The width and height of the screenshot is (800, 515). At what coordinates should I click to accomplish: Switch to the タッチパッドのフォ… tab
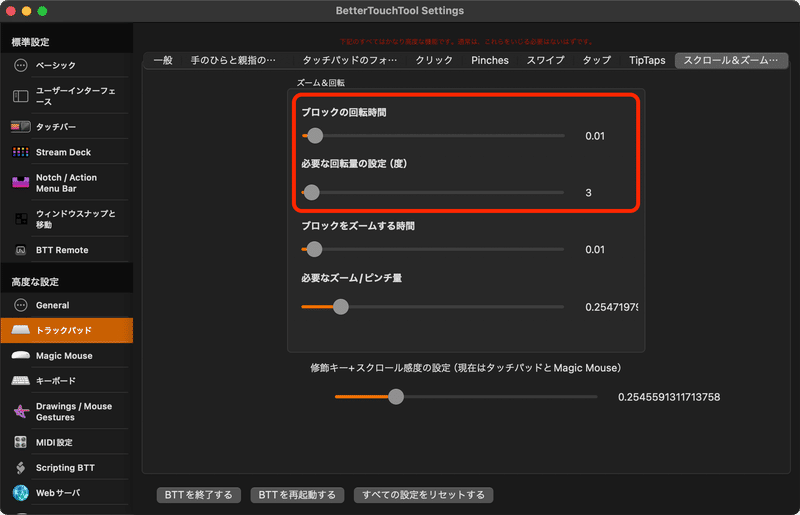pyautogui.click(x=349, y=60)
